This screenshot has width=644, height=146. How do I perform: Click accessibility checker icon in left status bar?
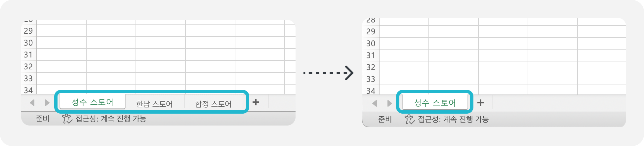tap(67, 119)
